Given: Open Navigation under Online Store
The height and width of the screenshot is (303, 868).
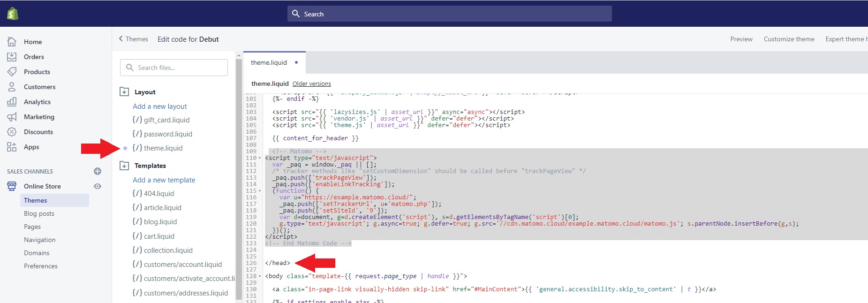Looking at the screenshot, I should (39, 240).
